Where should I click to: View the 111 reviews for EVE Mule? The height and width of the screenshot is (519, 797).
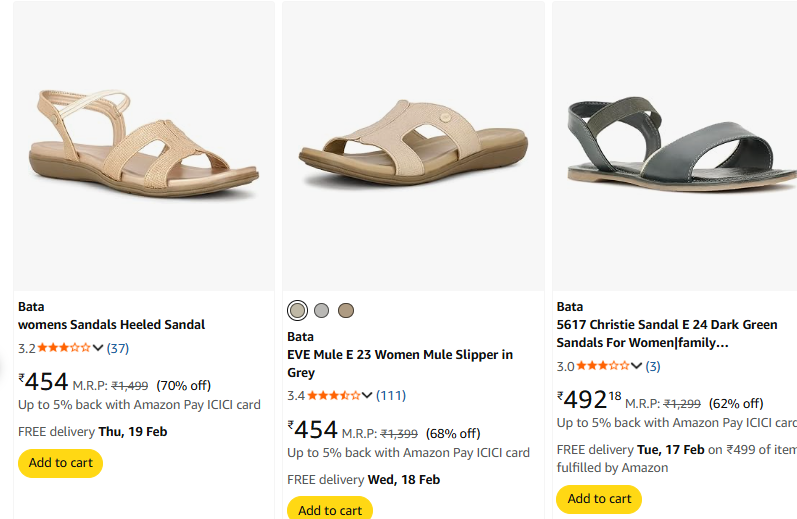[390, 395]
